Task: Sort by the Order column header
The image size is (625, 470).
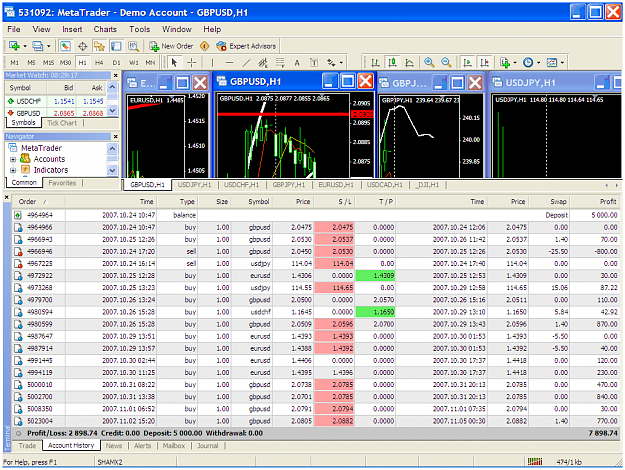Action: click(x=39, y=202)
